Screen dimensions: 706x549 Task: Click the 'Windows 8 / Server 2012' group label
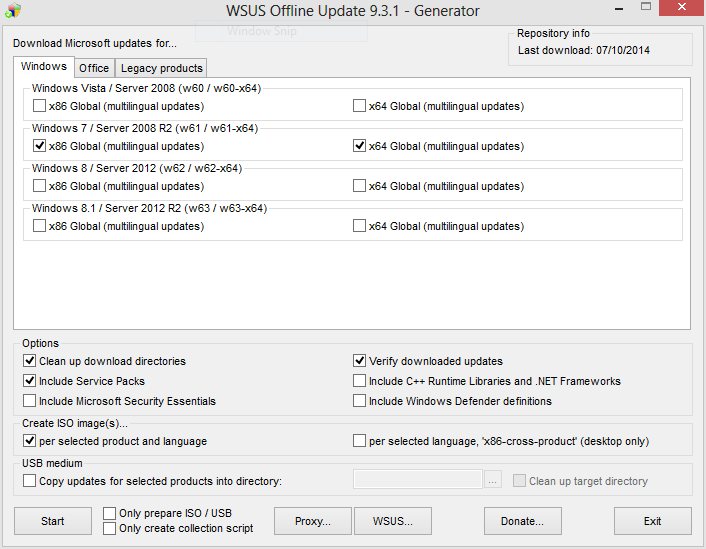tap(137, 168)
